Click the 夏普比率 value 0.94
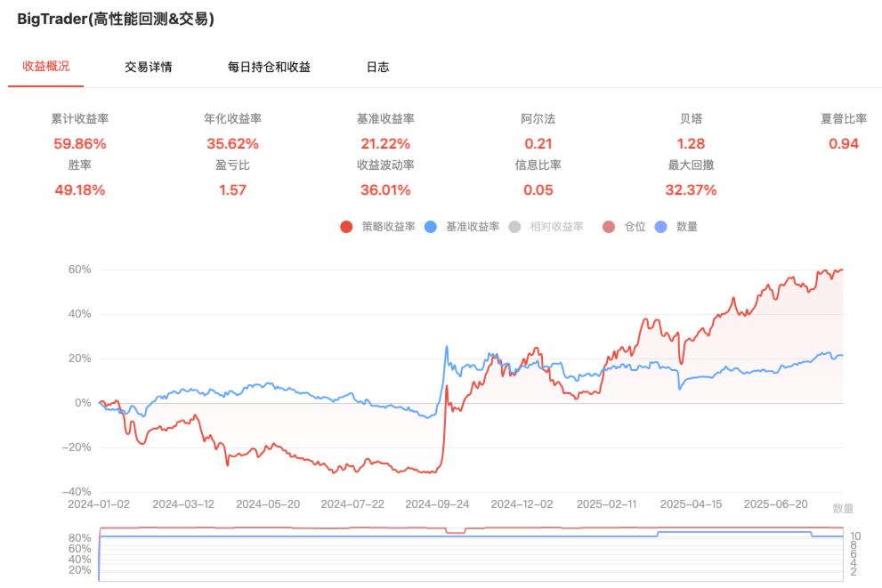Image resolution: width=882 pixels, height=588 pixels. pyautogui.click(x=844, y=143)
